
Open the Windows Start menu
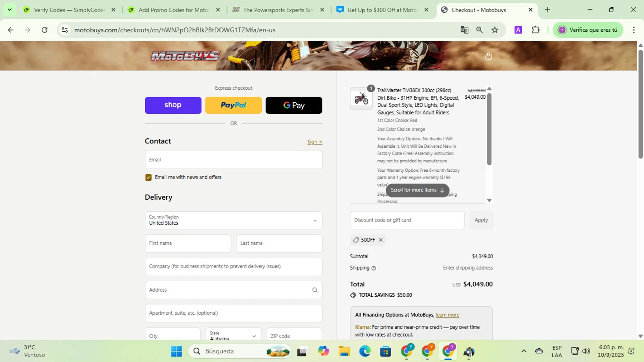click(x=176, y=352)
